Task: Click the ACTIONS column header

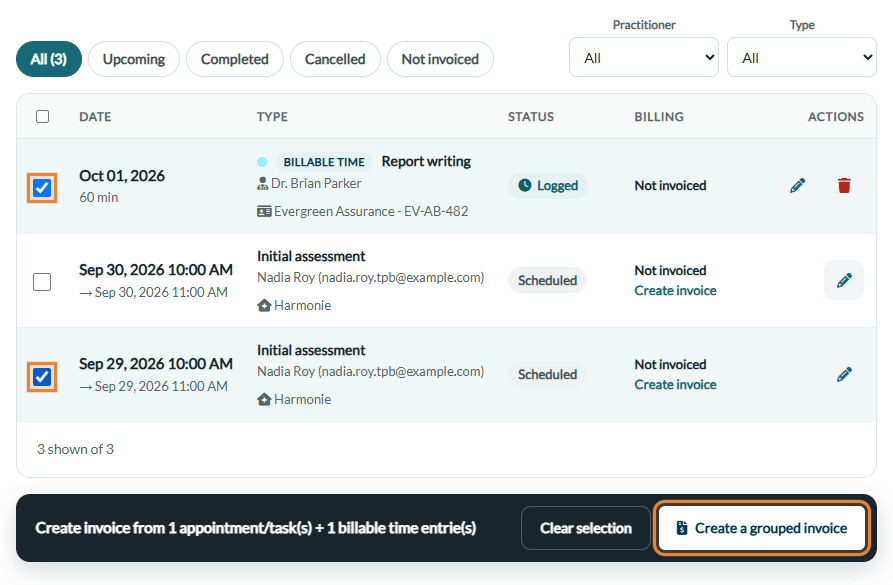Action: pyautogui.click(x=835, y=116)
